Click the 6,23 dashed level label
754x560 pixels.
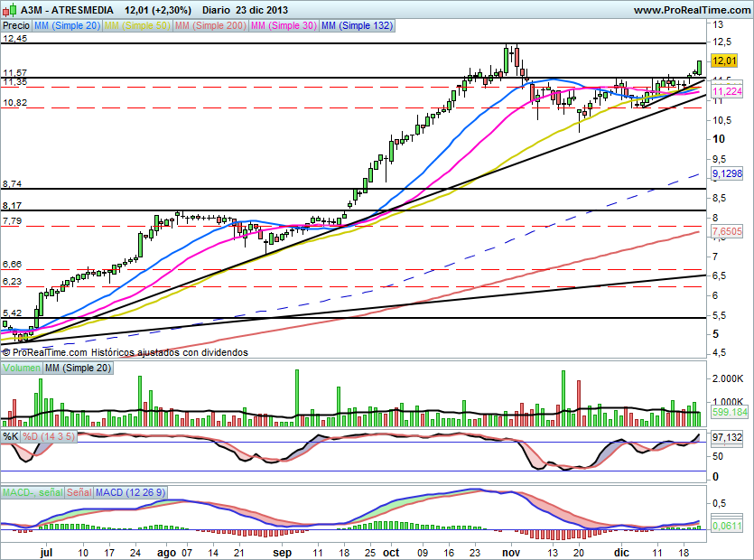point(12,282)
